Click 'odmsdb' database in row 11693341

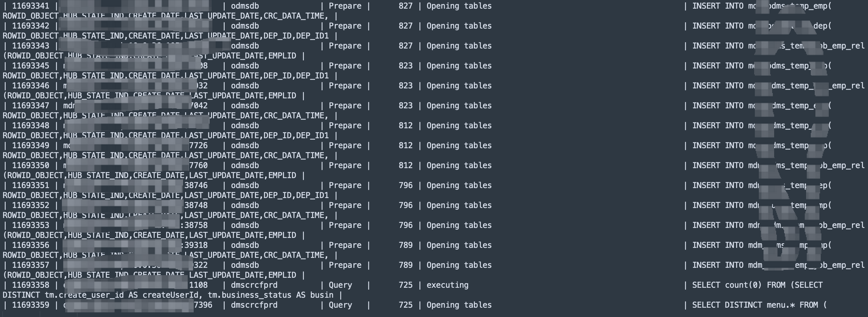[245, 6]
